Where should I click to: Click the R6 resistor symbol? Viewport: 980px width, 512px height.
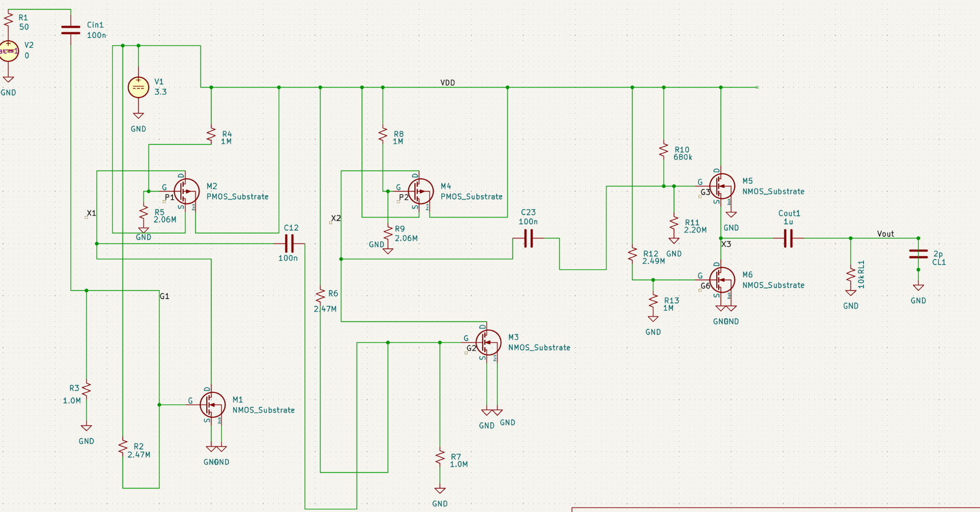320,296
